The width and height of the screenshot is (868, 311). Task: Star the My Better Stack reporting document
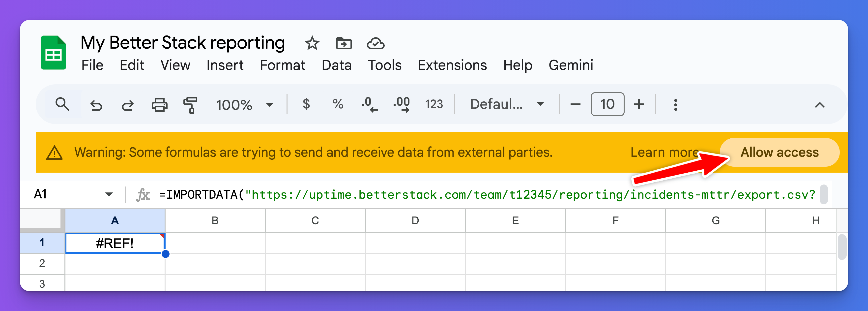tap(312, 43)
